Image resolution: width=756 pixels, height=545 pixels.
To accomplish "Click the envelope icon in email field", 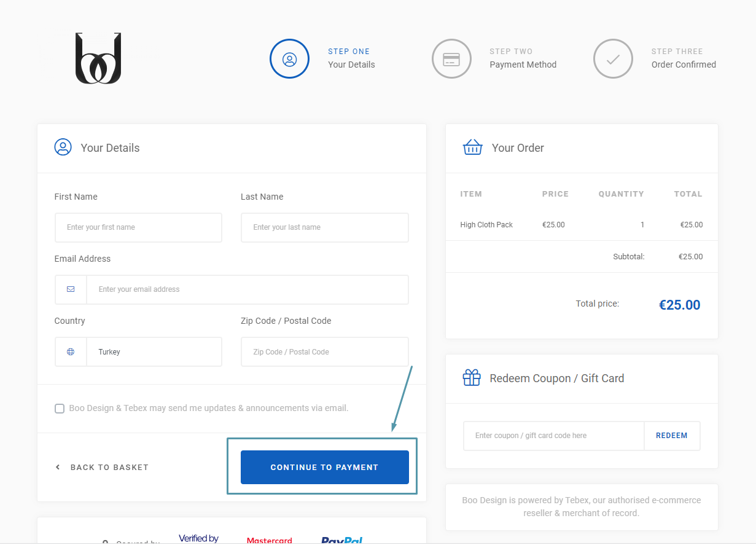I will click(71, 289).
